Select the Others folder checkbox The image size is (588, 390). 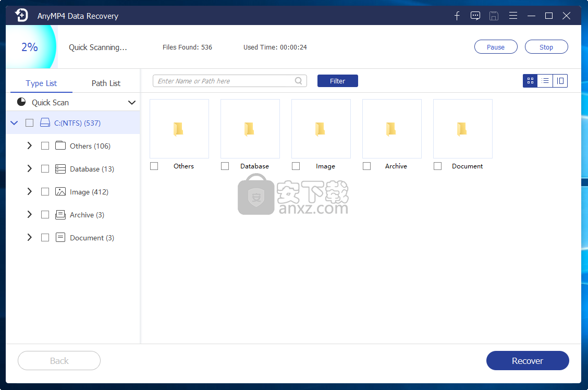click(x=154, y=166)
